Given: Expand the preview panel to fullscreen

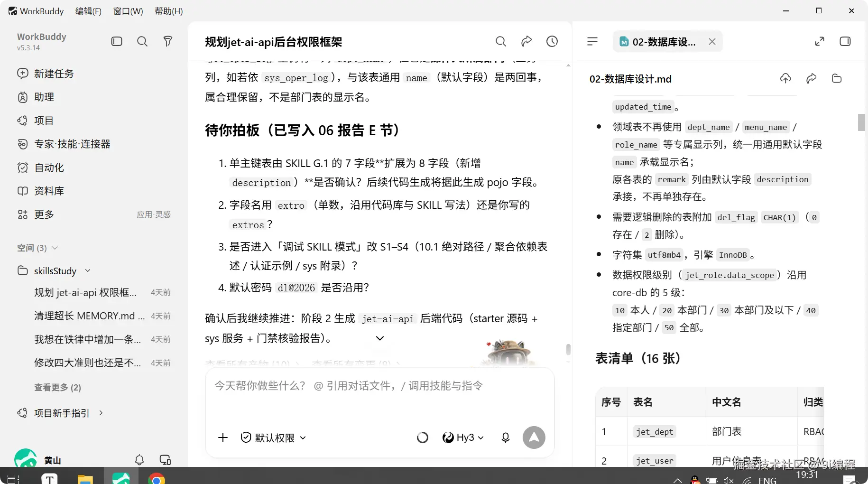Looking at the screenshot, I should tap(820, 41).
